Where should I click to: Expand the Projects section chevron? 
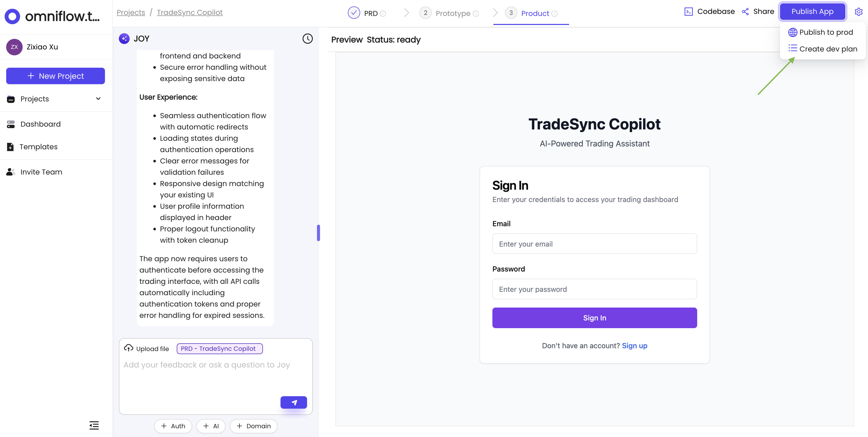(x=98, y=99)
